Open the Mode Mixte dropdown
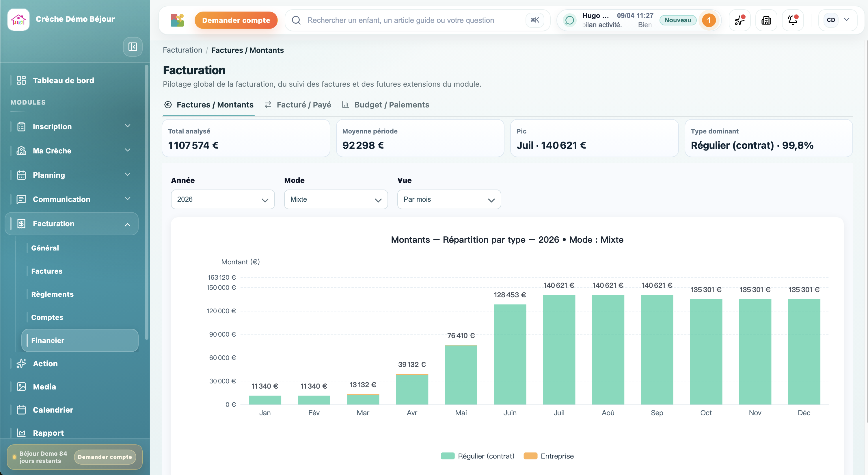Screen dimensions: 868x475 coord(335,199)
